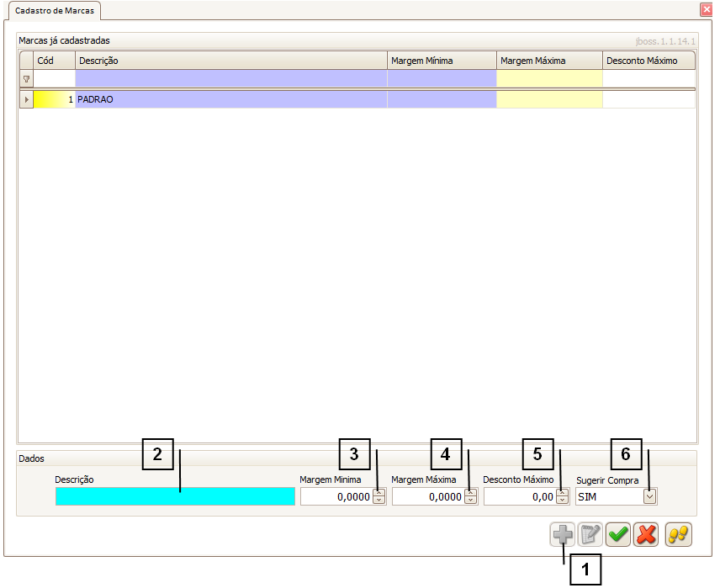Click the Desconto Máximo column header
The image size is (720, 588).
coord(649,61)
